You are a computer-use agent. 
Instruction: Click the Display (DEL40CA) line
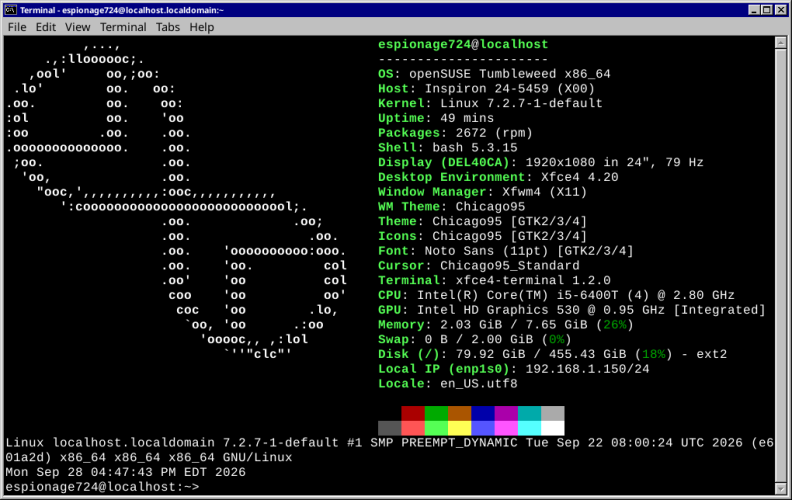coord(540,163)
